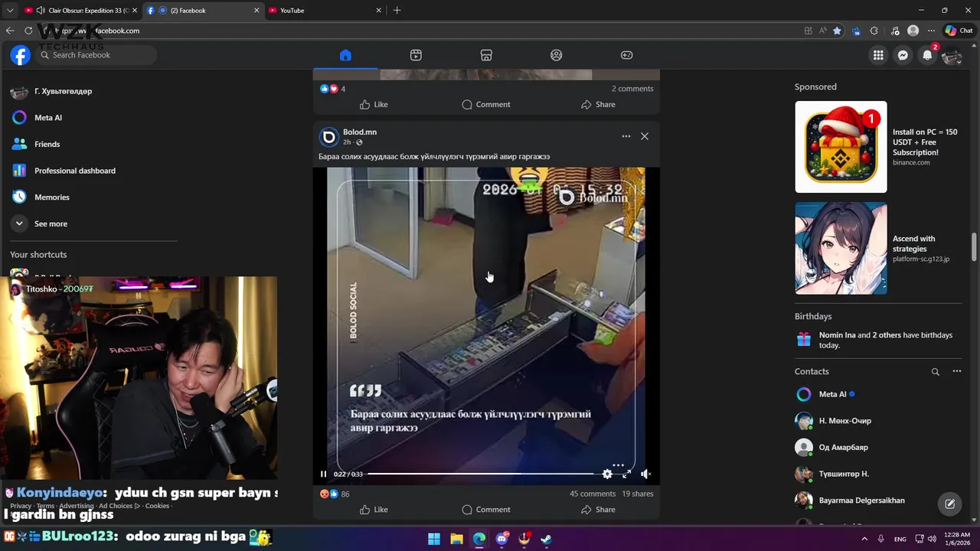Unmute the video volume
This screenshot has height=551, width=980.
[x=645, y=474]
